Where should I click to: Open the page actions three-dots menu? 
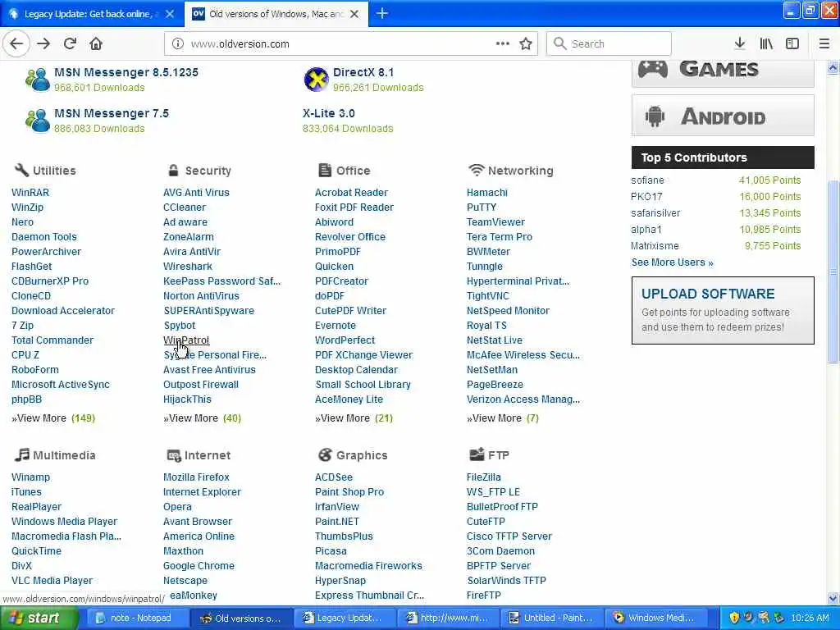[503, 43]
